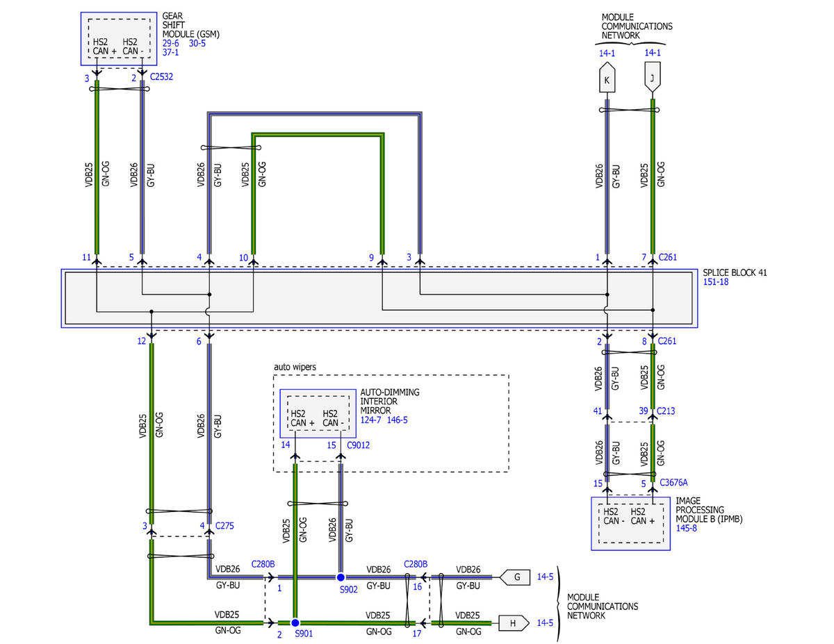Image resolution: width=834 pixels, height=644 pixels.
Task: Click the S901 splice dot
Action: [x=295, y=623]
